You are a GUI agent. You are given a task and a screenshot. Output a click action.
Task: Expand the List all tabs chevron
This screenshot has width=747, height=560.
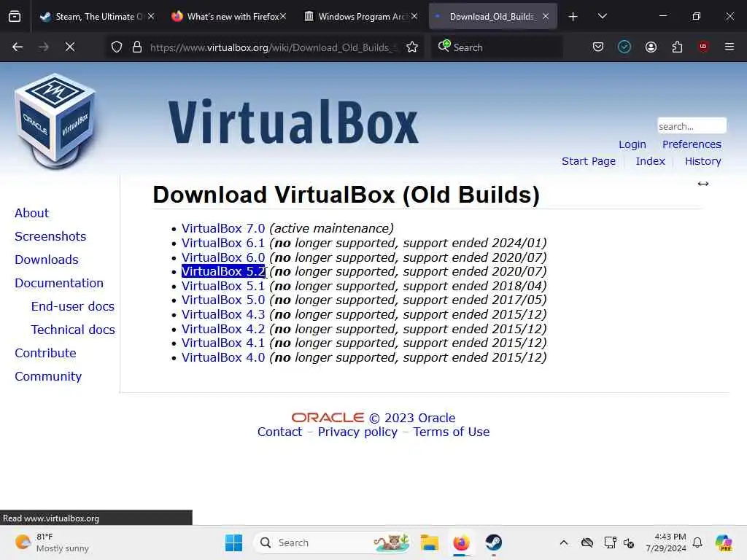602,16
